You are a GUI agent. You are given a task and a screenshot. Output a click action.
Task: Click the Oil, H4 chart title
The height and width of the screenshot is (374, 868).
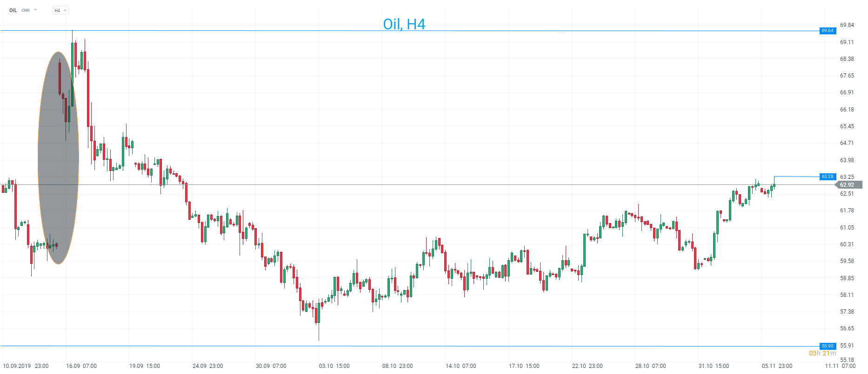404,24
